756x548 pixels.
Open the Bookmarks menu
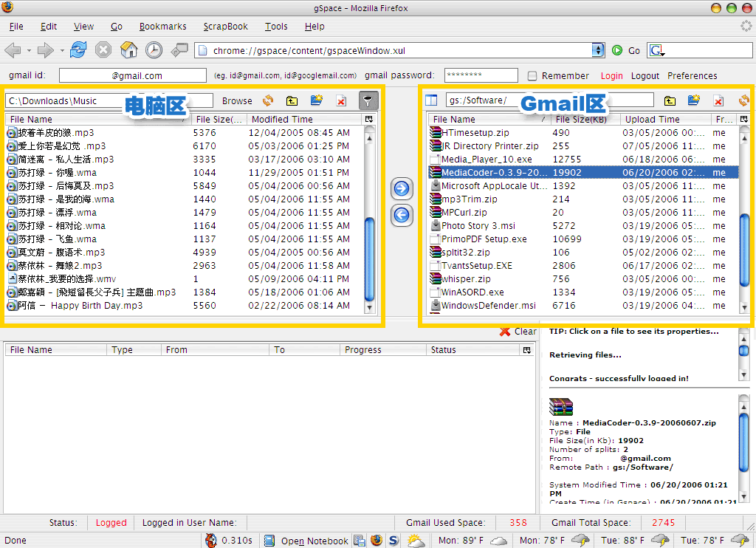pyautogui.click(x=163, y=27)
